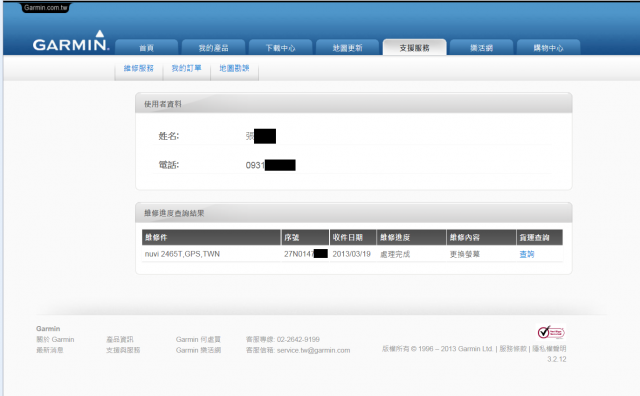
Task: Open Garmin 何處買 footer link
Action: pyautogui.click(x=198, y=339)
